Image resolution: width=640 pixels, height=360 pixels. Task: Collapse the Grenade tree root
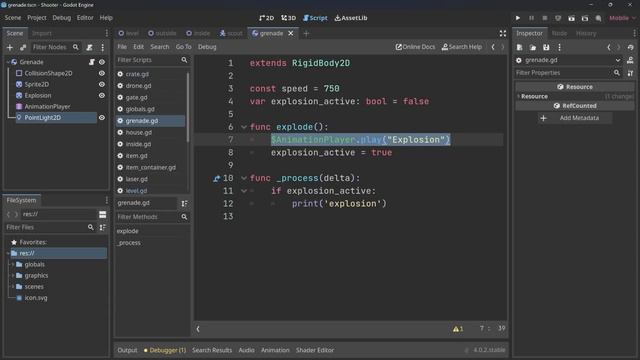(x=8, y=62)
